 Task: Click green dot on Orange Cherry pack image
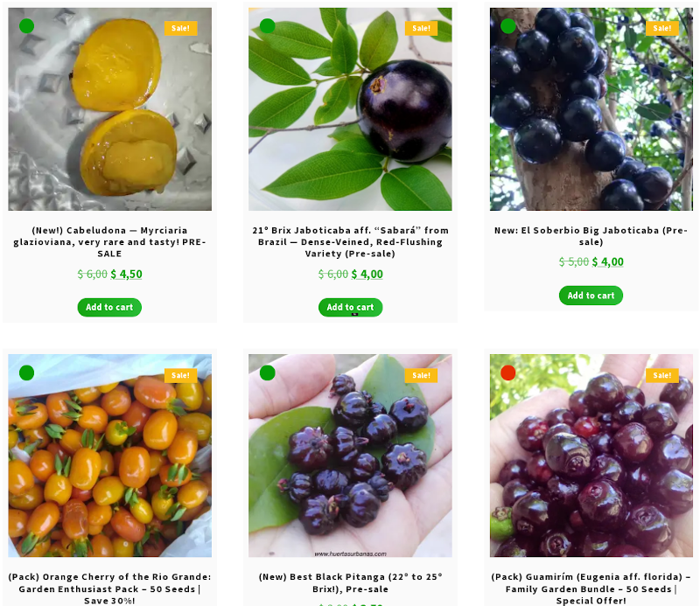[x=27, y=373]
